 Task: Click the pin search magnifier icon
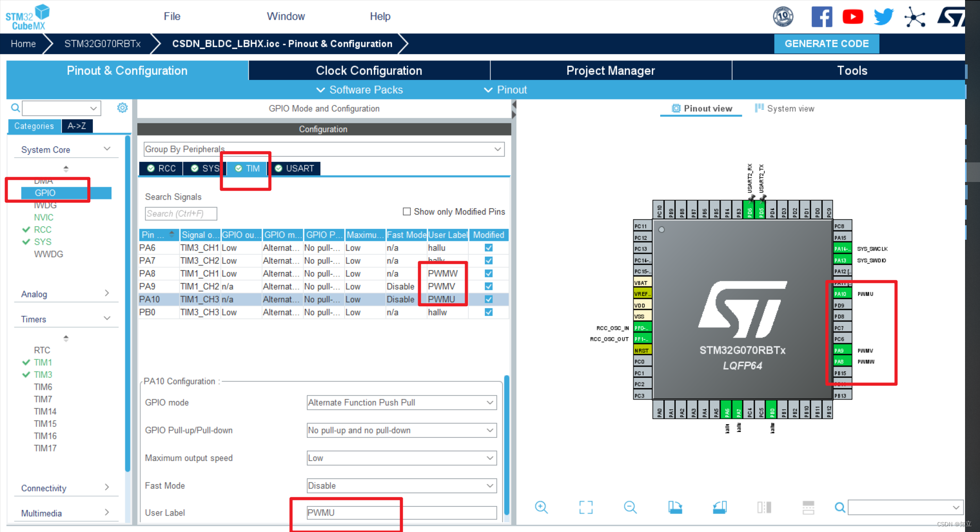(840, 507)
